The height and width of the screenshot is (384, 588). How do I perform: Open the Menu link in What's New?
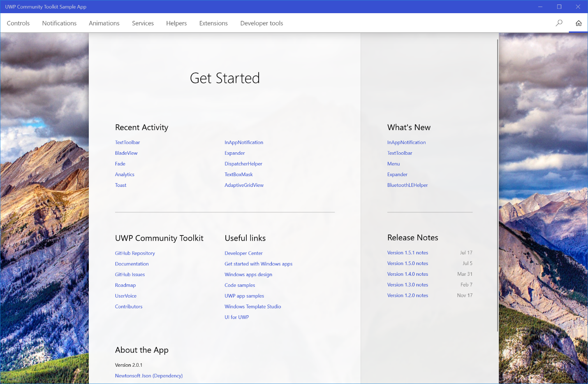tap(394, 164)
